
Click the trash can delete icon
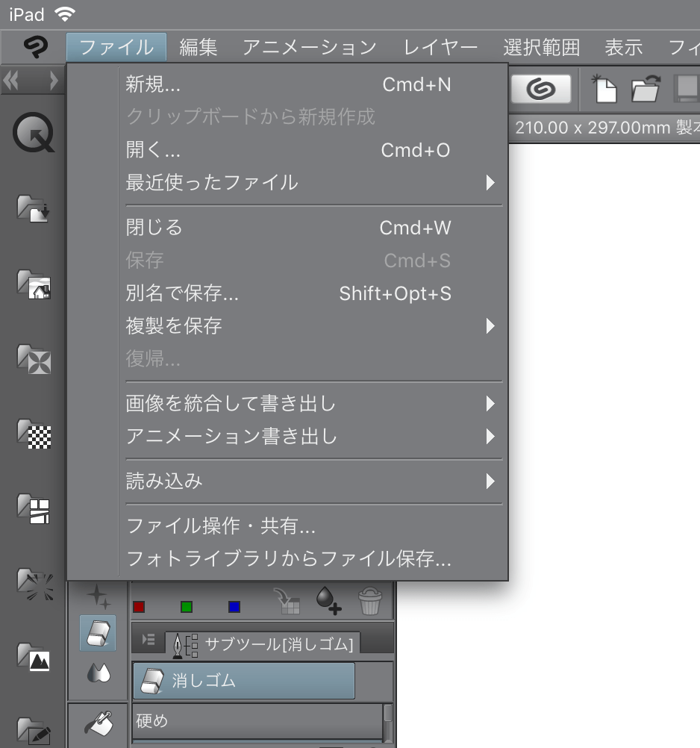pos(369,600)
